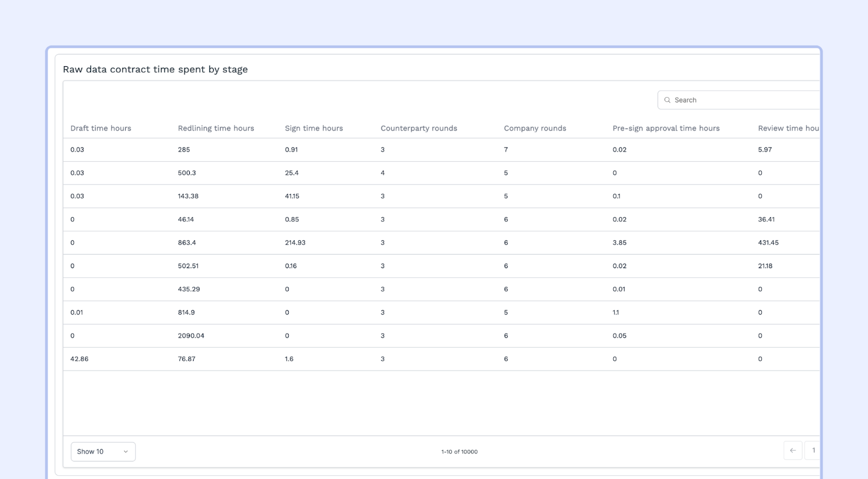Click the review time value 431.45
The width and height of the screenshot is (868, 479).
[x=768, y=243]
